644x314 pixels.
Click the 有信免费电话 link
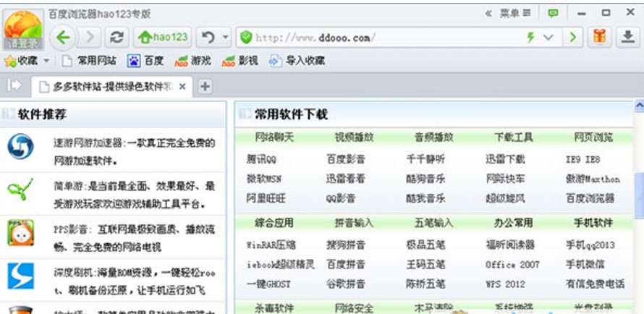tap(595, 284)
